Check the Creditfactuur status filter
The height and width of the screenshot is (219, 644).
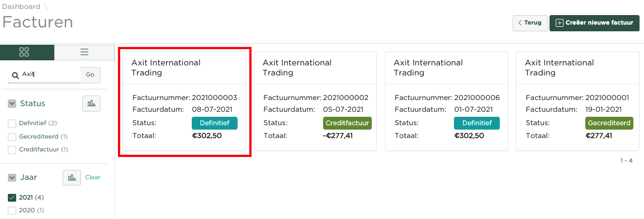point(12,150)
